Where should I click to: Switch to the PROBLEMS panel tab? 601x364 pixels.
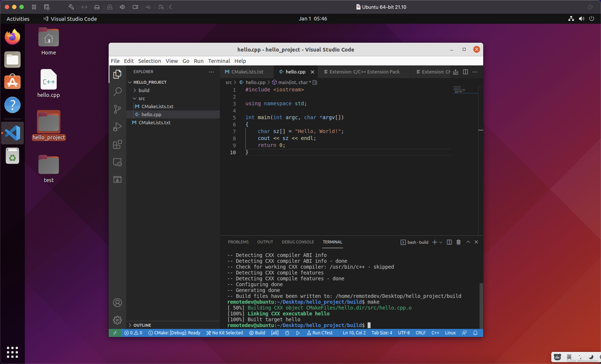pyautogui.click(x=238, y=242)
